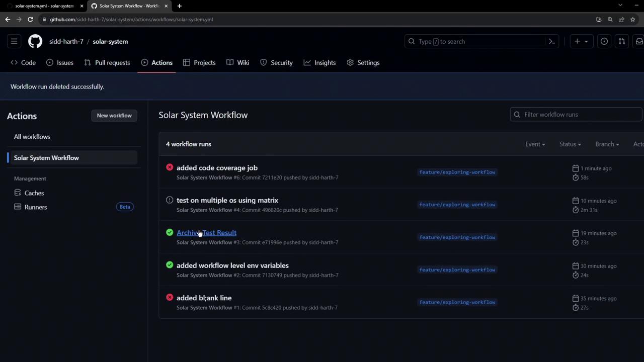
Task: Click the branch label on 'added code coverage job' row
Action: 457,172
